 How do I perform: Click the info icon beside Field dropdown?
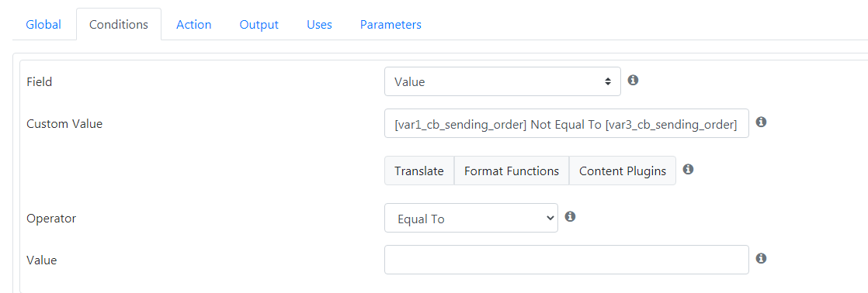click(634, 80)
